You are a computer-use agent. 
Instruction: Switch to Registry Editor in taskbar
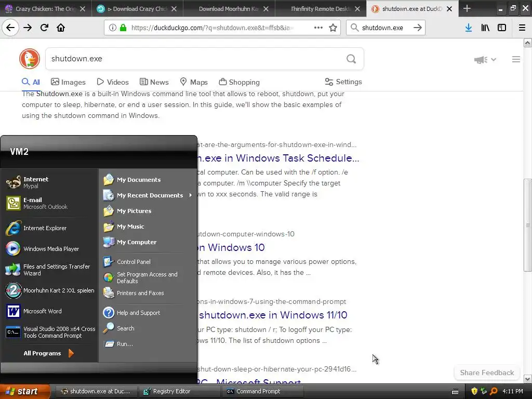(179, 391)
